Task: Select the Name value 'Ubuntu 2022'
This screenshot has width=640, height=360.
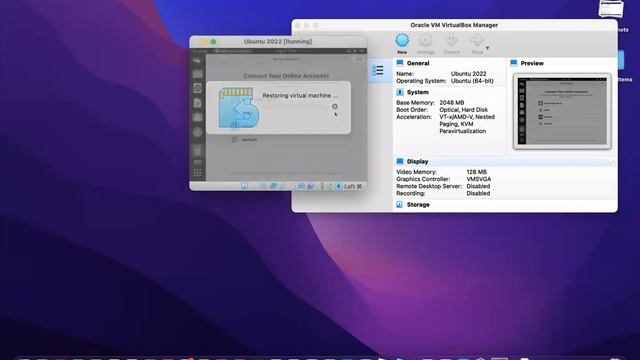Action: point(468,74)
